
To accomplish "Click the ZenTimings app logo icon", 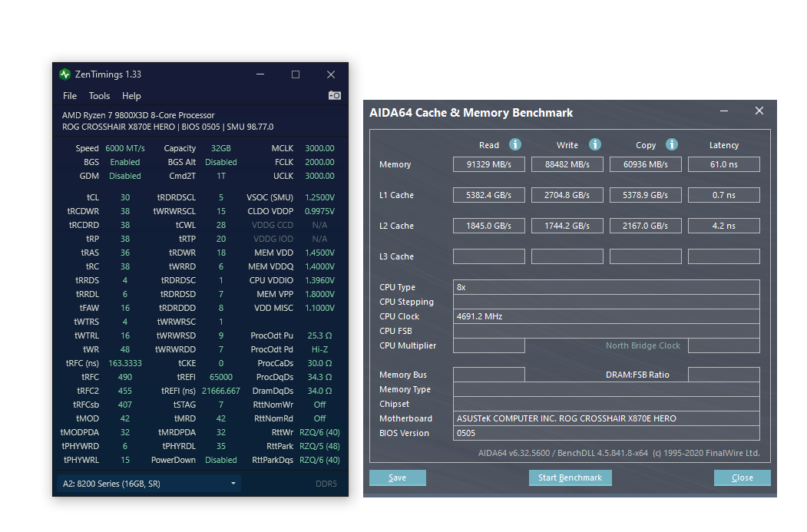I will coord(64,74).
